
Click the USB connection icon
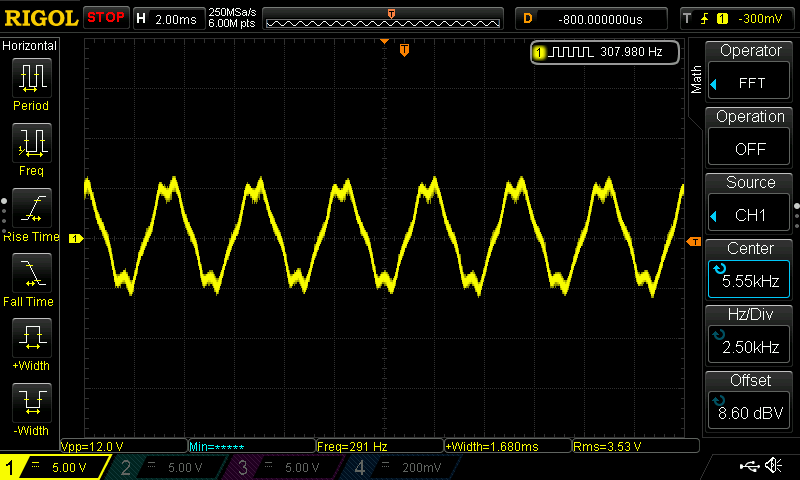pyautogui.click(x=750, y=466)
